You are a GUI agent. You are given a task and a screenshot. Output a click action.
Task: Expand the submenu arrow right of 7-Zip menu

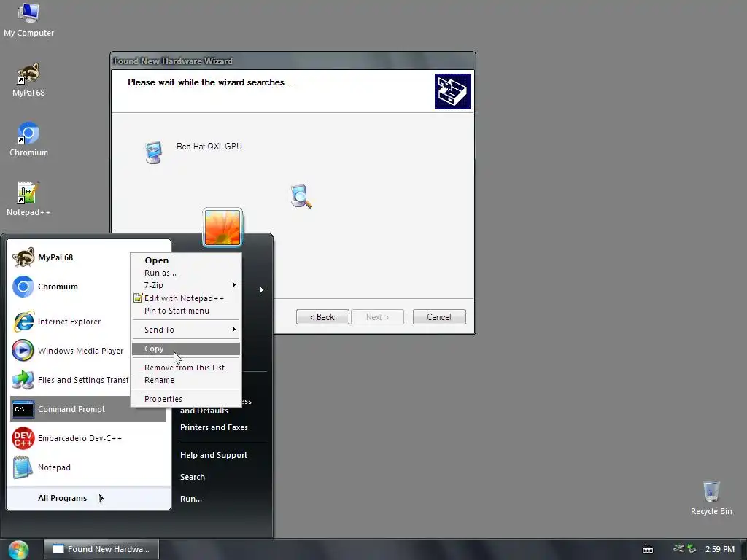click(x=262, y=289)
